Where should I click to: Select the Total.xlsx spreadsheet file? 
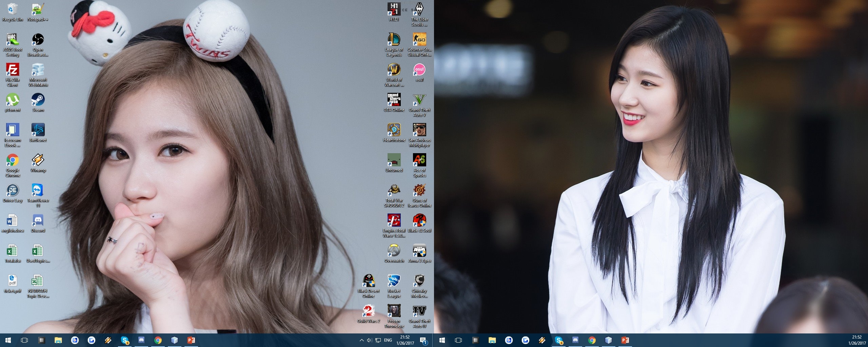[x=13, y=253]
